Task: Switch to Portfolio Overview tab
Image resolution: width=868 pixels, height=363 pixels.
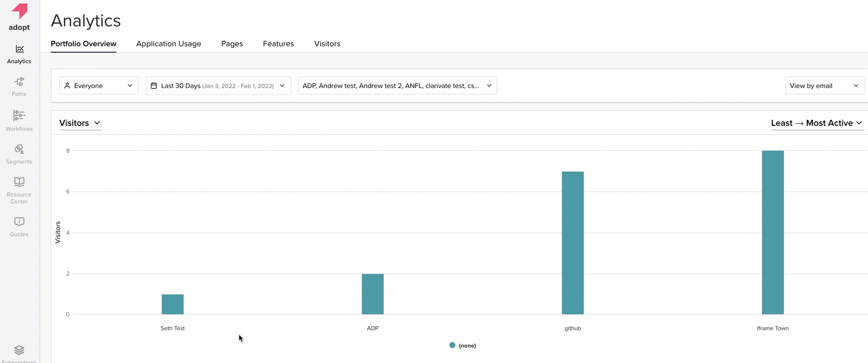Action: click(x=84, y=44)
